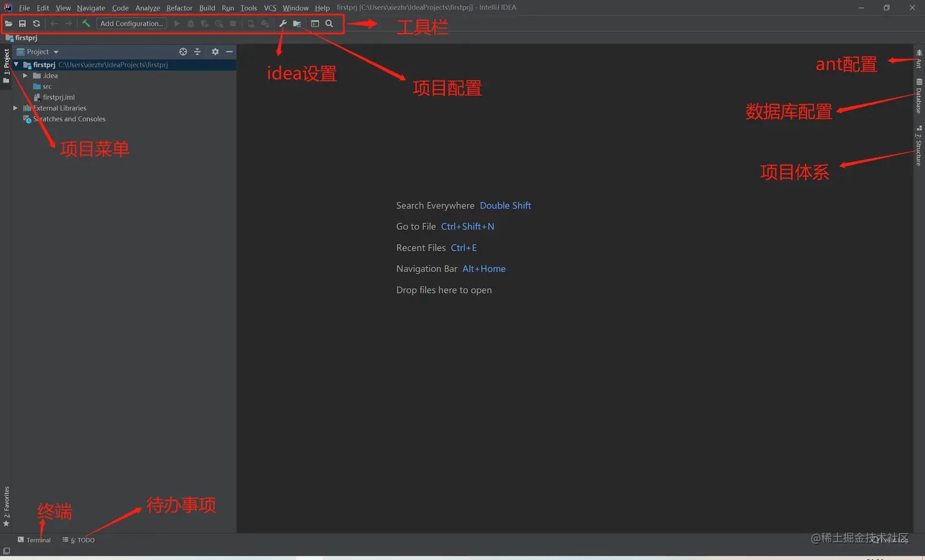Click the Run play icon
The height and width of the screenshot is (560, 925).
(177, 24)
